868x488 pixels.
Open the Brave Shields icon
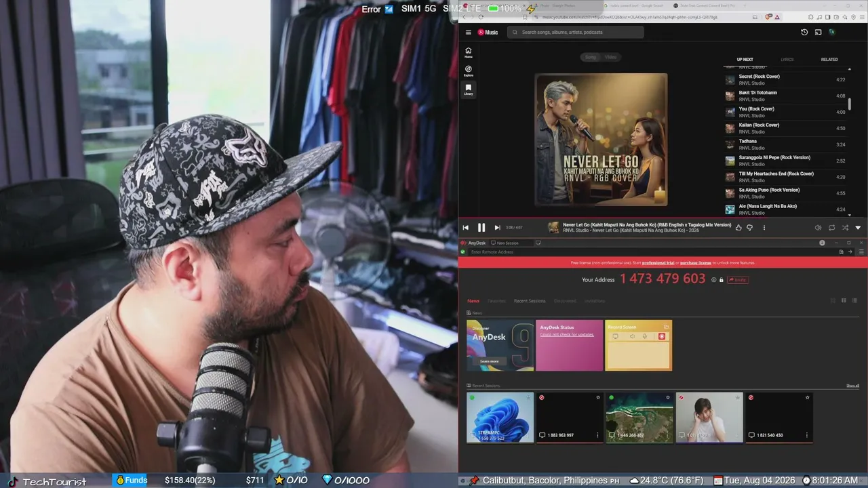(x=768, y=17)
